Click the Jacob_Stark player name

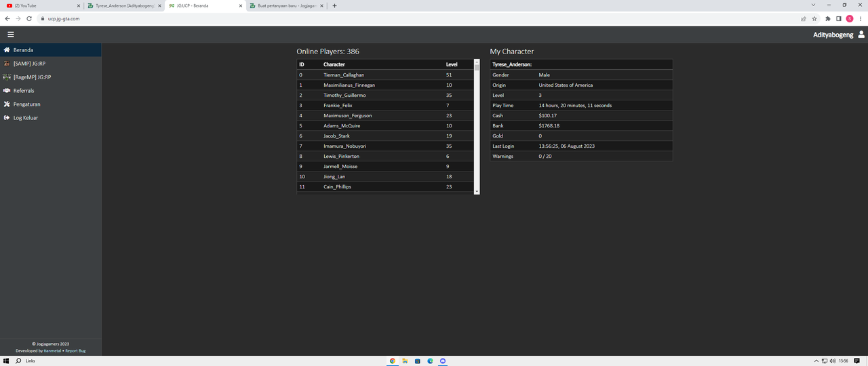pyautogui.click(x=336, y=136)
